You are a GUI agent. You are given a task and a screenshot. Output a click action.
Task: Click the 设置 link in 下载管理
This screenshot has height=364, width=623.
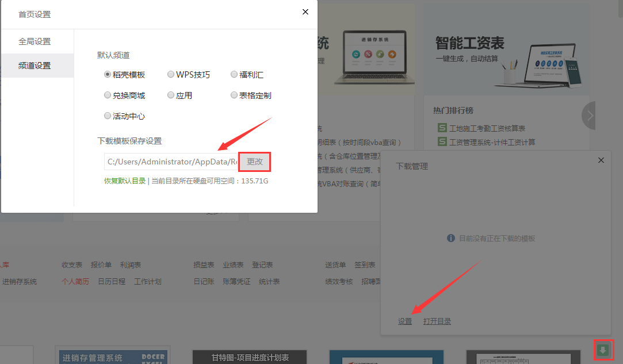(405, 321)
